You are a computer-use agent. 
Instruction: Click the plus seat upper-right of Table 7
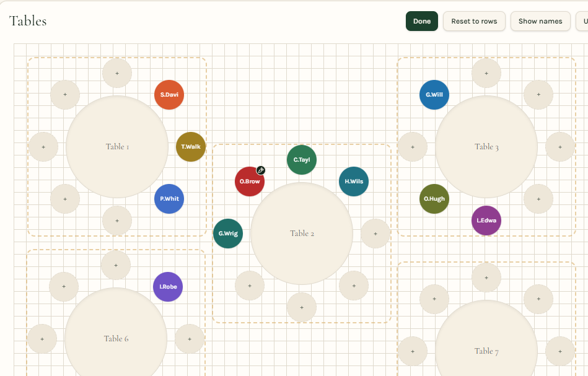point(538,299)
